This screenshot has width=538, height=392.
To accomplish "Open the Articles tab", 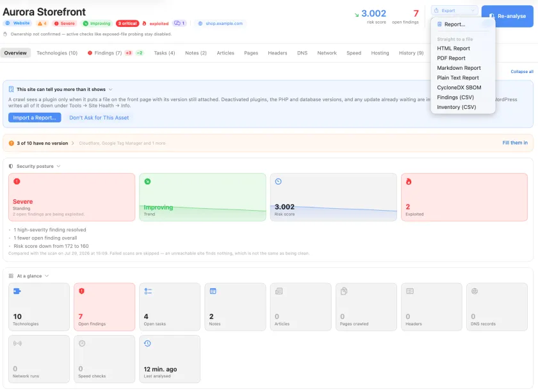I will (225, 53).
